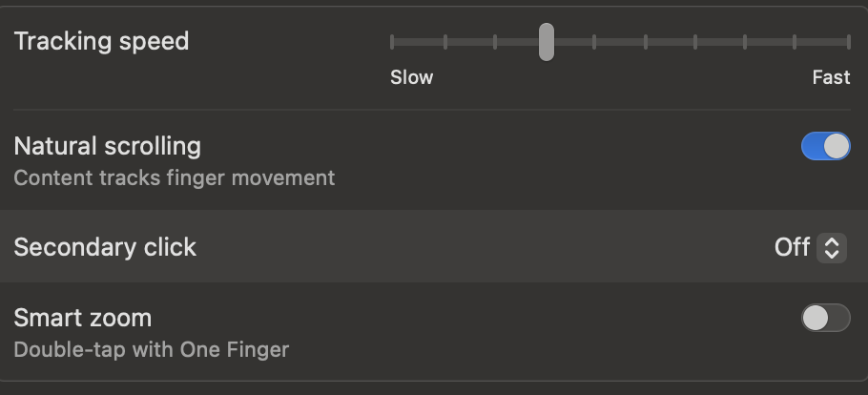Select the "Secondary click" row label
Viewport: 868px width, 395px height.
click(x=105, y=247)
